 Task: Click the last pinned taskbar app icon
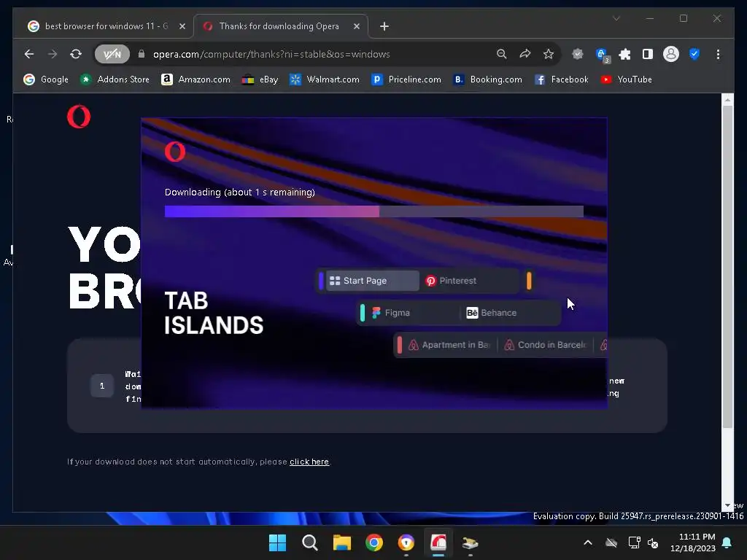pyautogui.click(x=471, y=542)
